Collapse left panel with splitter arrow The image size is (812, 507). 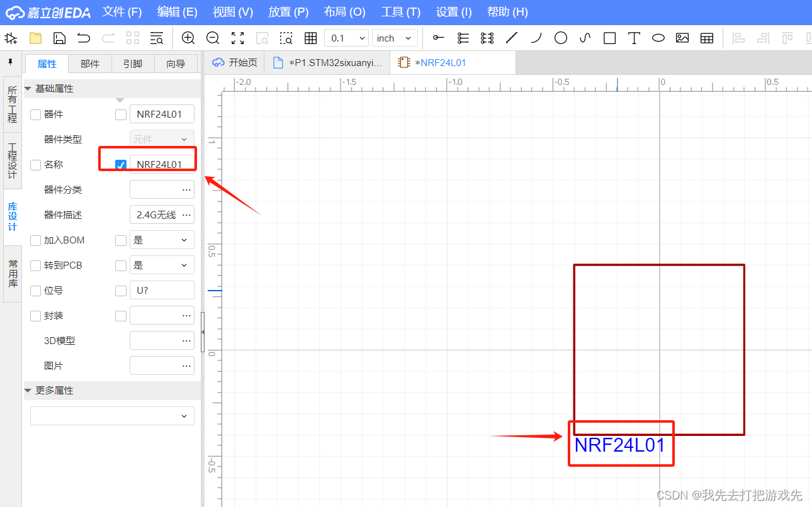[203, 331]
